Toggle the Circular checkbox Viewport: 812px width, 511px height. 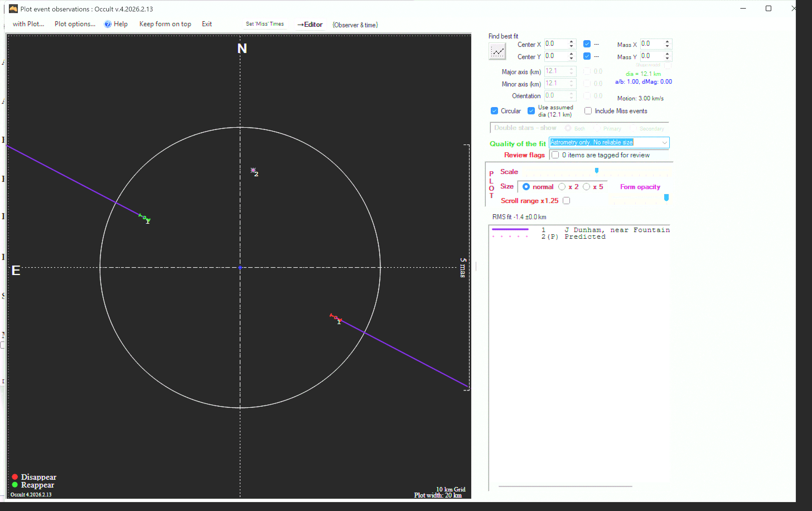(494, 111)
